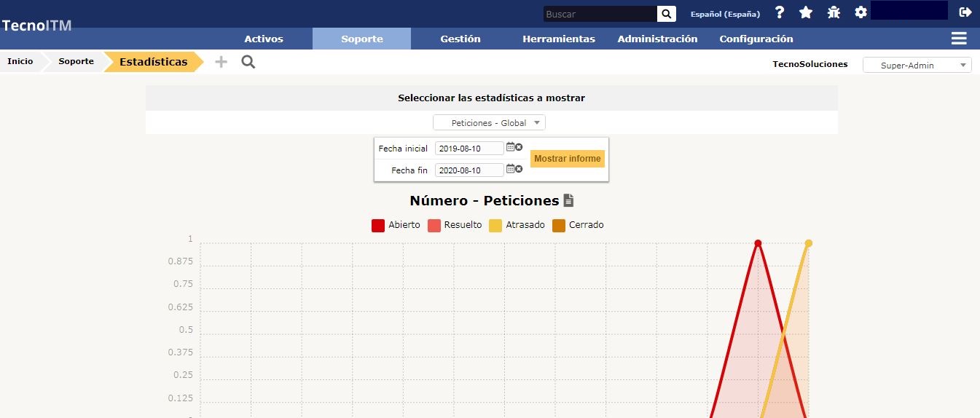Export chart using the document icon
980x418 pixels.
(x=569, y=200)
